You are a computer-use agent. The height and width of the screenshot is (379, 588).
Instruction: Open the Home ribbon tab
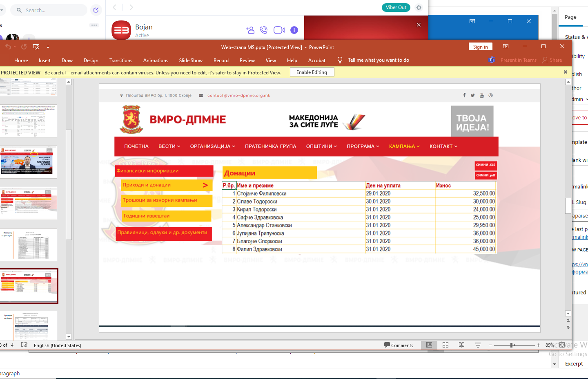click(21, 61)
